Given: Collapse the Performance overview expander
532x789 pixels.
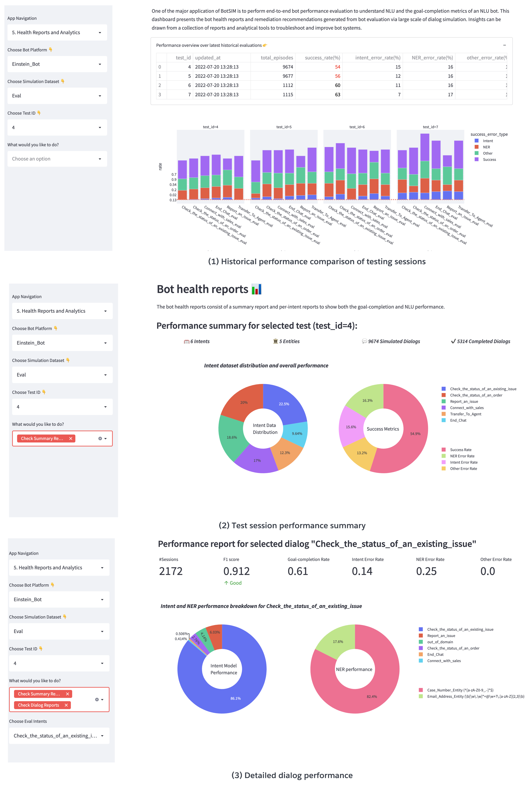Looking at the screenshot, I should click(504, 45).
